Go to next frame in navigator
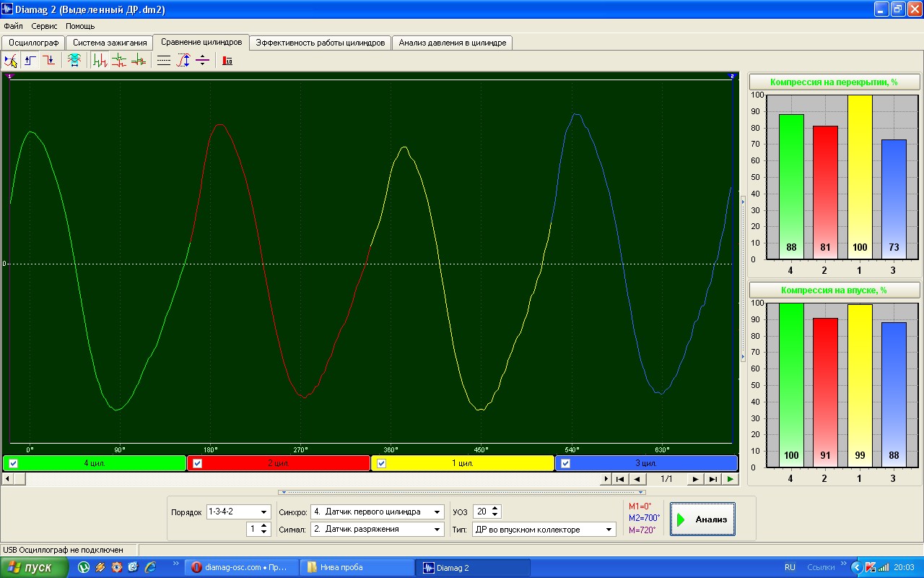This screenshot has width=924, height=578. [695, 479]
